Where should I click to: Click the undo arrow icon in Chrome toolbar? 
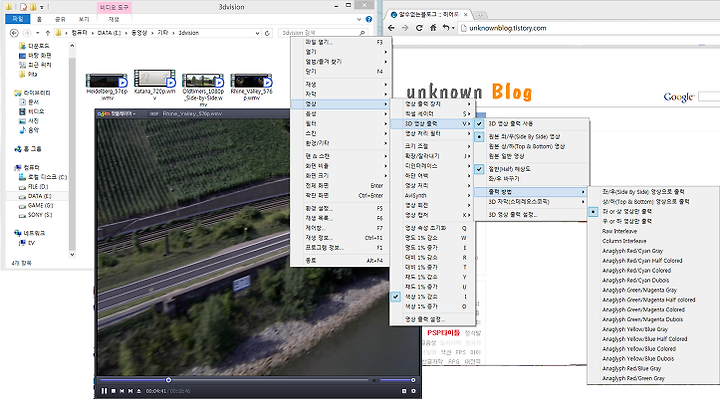(x=445, y=28)
